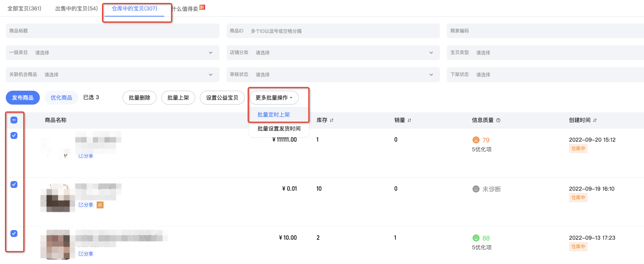644x264 pixels.
Task: Switch to the 出售中的宝贝(54) tab
Action: point(77,8)
